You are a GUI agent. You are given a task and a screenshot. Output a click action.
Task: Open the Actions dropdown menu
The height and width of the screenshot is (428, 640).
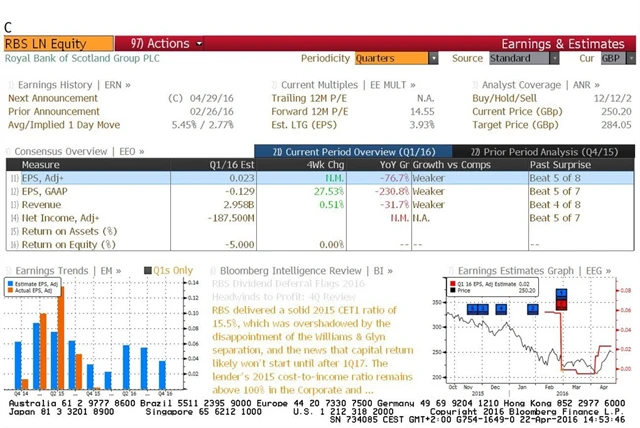coord(160,44)
